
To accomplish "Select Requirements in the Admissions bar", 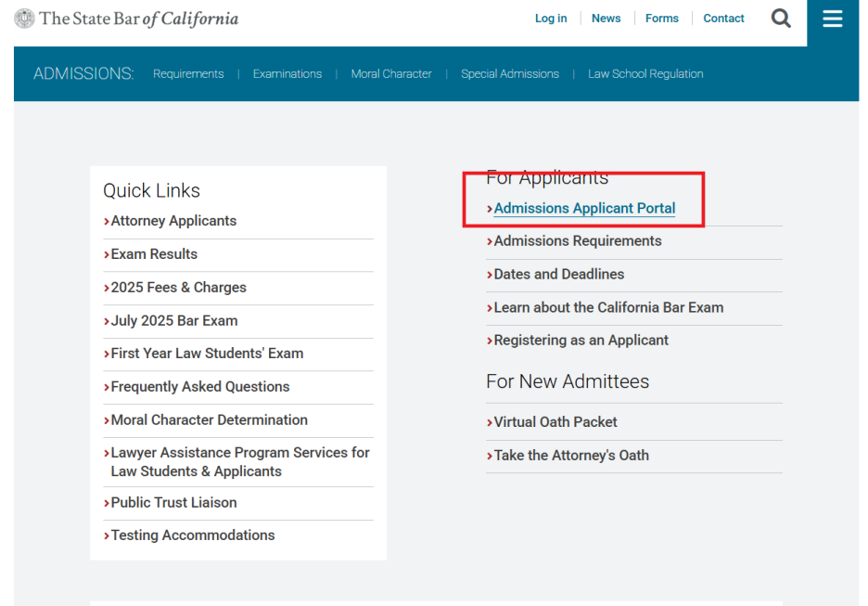I will coord(188,73).
